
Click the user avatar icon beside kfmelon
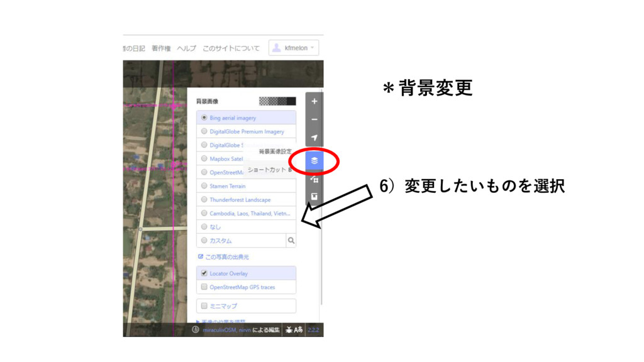[277, 48]
